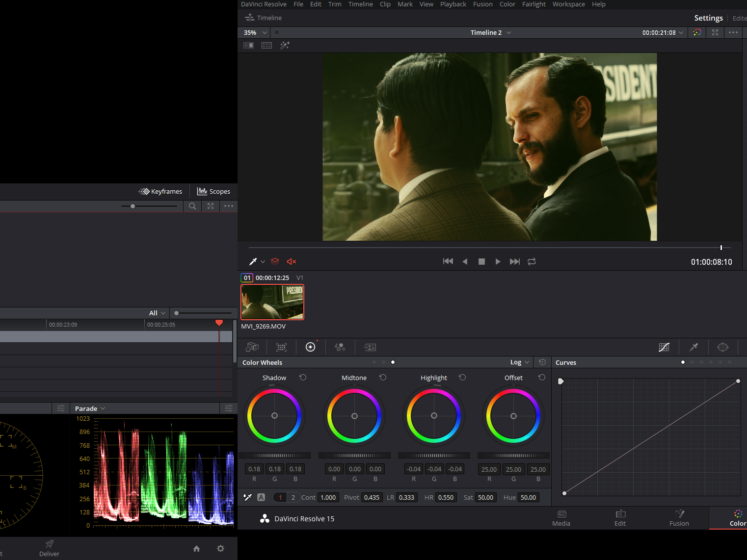Reset the Midtone color wheel

click(383, 378)
